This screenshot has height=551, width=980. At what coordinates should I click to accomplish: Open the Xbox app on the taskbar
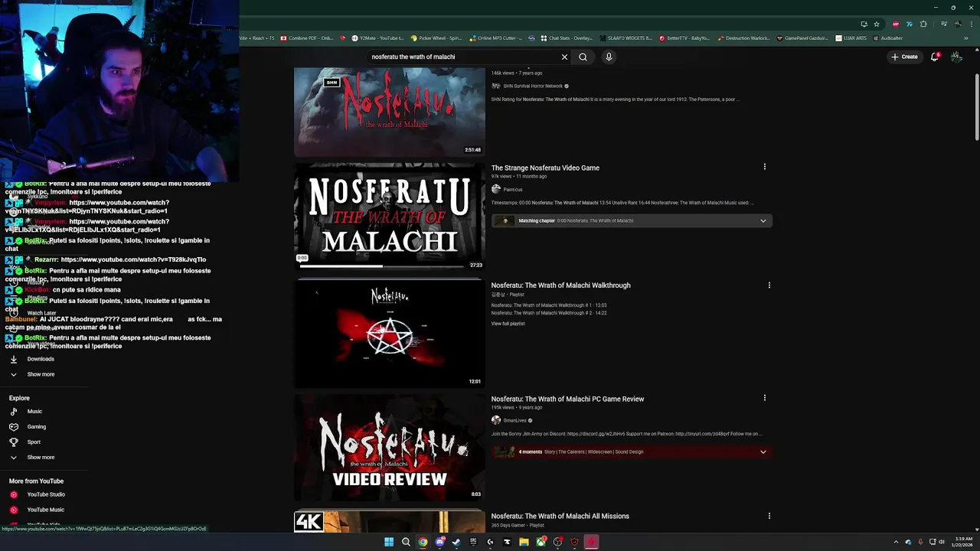pos(541,542)
